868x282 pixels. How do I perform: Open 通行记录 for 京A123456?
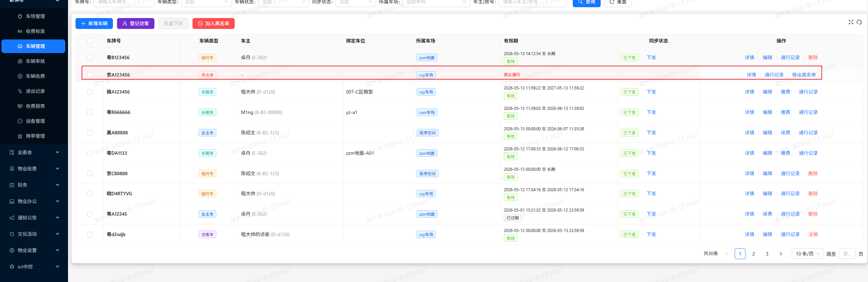click(x=774, y=75)
